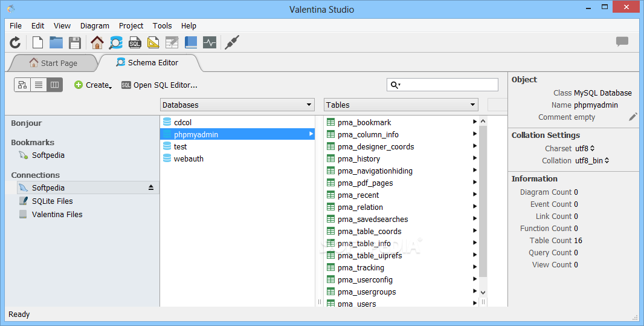
Task: Select the test database
Action: tap(237, 146)
